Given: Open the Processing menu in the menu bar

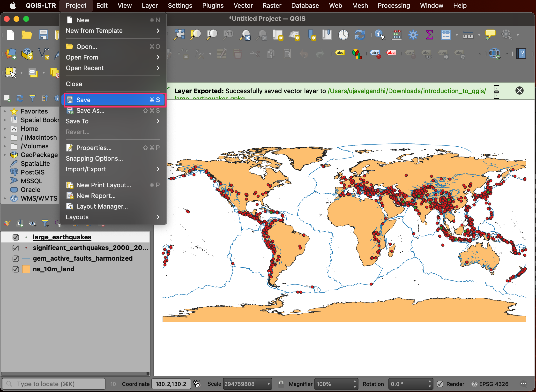Looking at the screenshot, I should tap(394, 6).
